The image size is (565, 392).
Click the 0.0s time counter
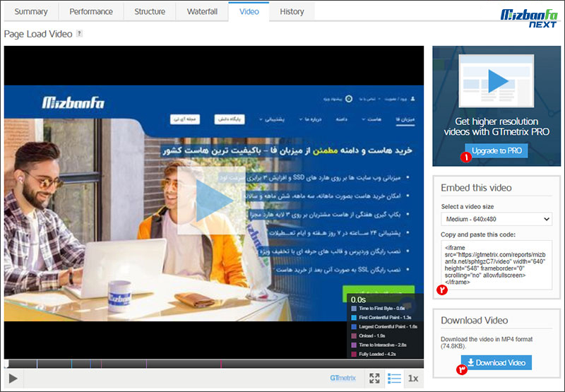358,299
